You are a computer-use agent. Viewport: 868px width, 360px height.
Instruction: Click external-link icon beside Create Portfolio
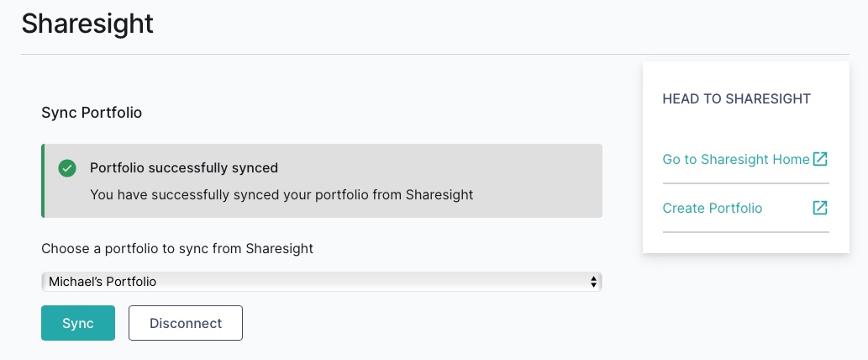click(x=820, y=208)
